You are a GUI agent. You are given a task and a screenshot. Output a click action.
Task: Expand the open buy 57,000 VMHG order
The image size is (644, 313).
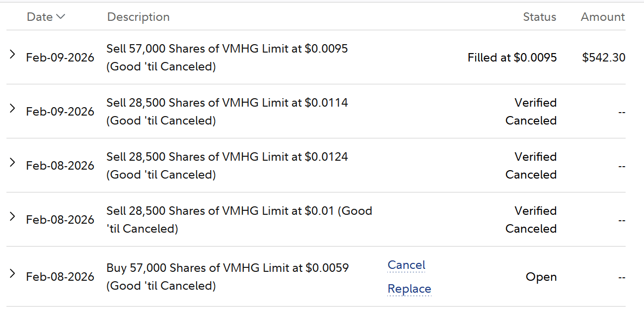click(x=13, y=274)
